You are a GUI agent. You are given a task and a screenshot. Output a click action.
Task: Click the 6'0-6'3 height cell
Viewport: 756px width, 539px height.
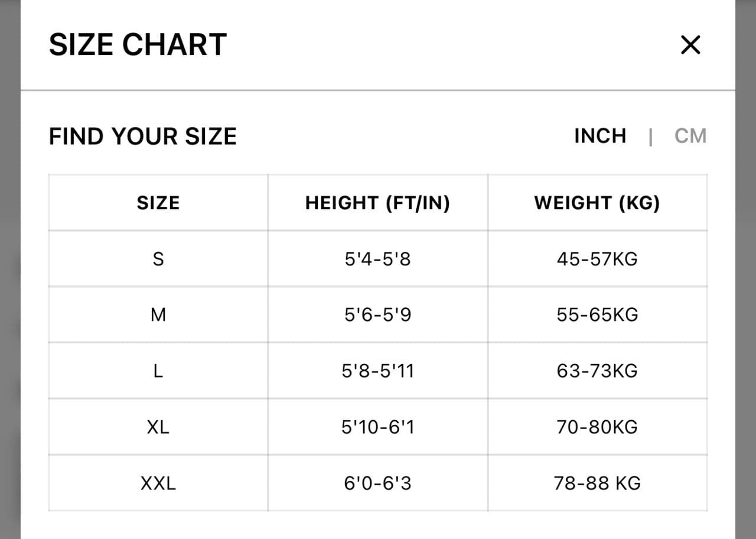click(x=377, y=483)
